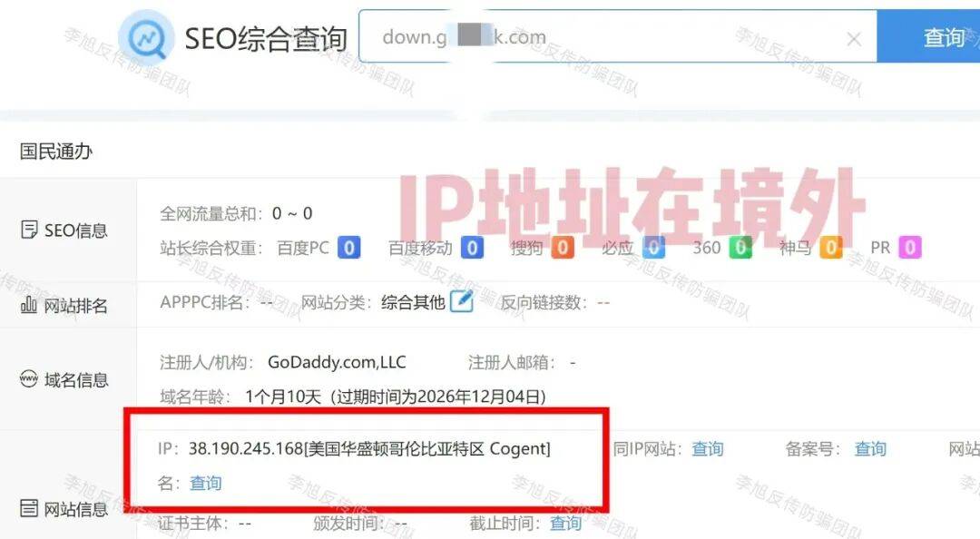Viewport: 980px width, 539px height.
Task: Click the 备案号 查询 link
Action: point(870,448)
